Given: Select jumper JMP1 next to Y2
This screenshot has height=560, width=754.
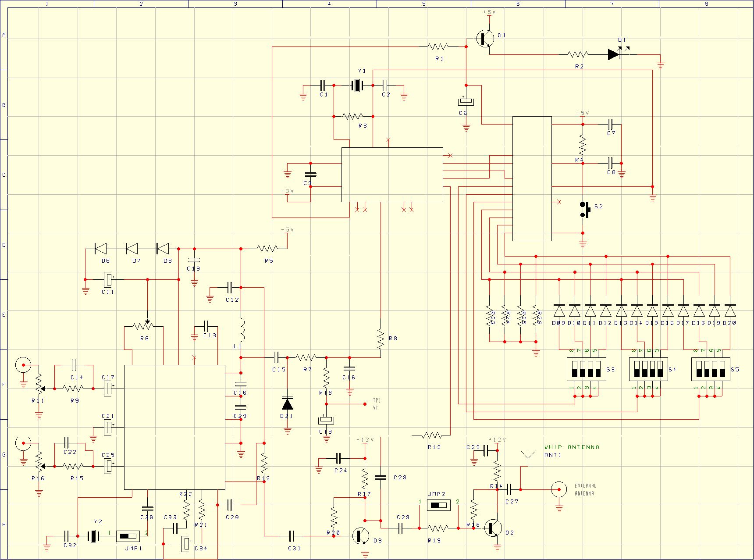Looking at the screenshot, I should 127,536.
